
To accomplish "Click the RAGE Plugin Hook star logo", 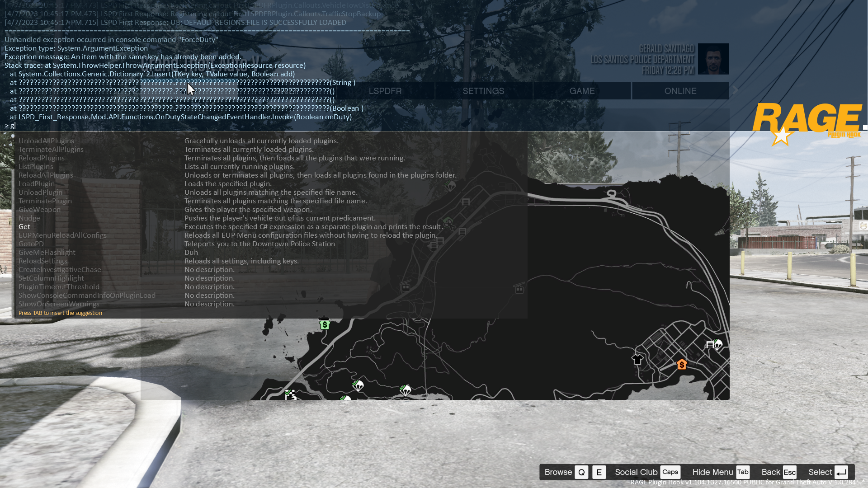I will point(781,136).
